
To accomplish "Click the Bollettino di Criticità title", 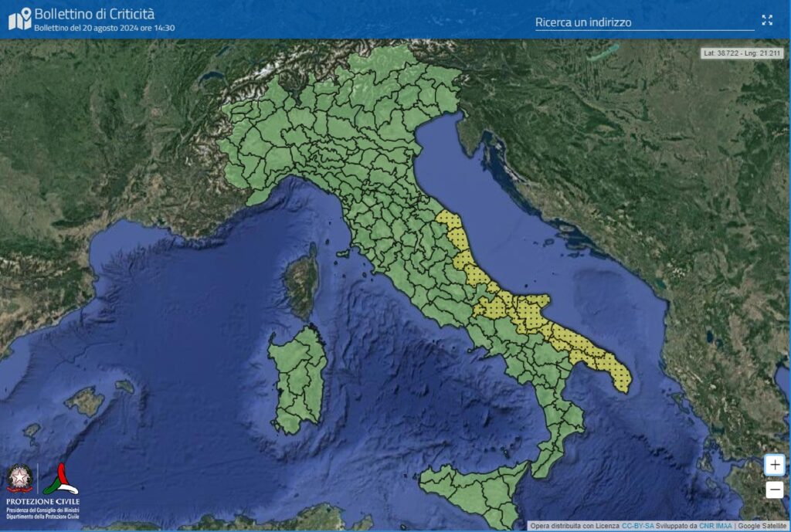I will click(94, 14).
